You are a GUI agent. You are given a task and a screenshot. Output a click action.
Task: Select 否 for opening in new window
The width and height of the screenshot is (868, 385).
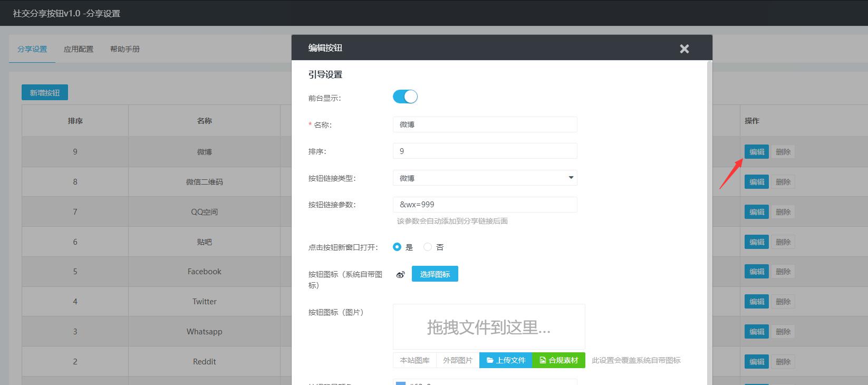tap(428, 247)
